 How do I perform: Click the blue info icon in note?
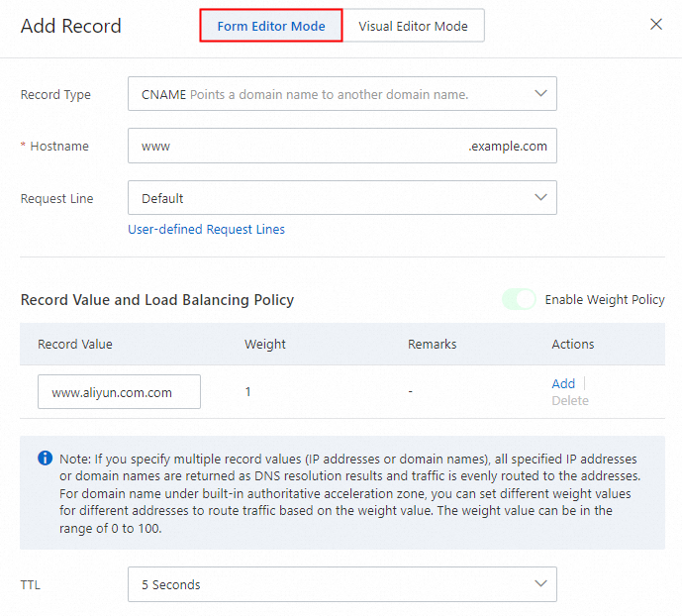(45, 459)
